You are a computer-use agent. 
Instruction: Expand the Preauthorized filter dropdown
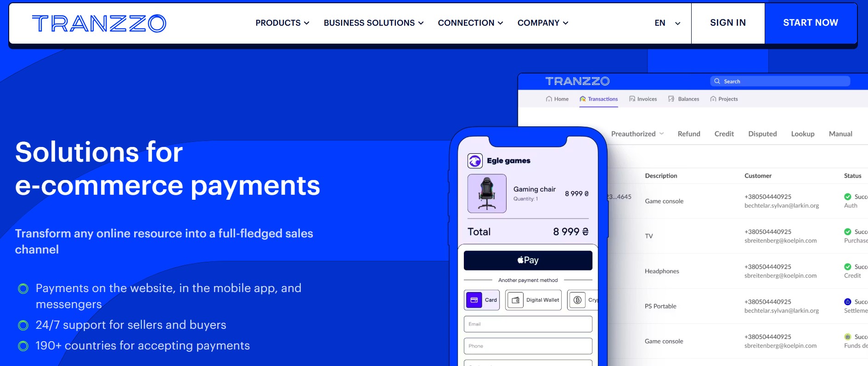tap(637, 134)
